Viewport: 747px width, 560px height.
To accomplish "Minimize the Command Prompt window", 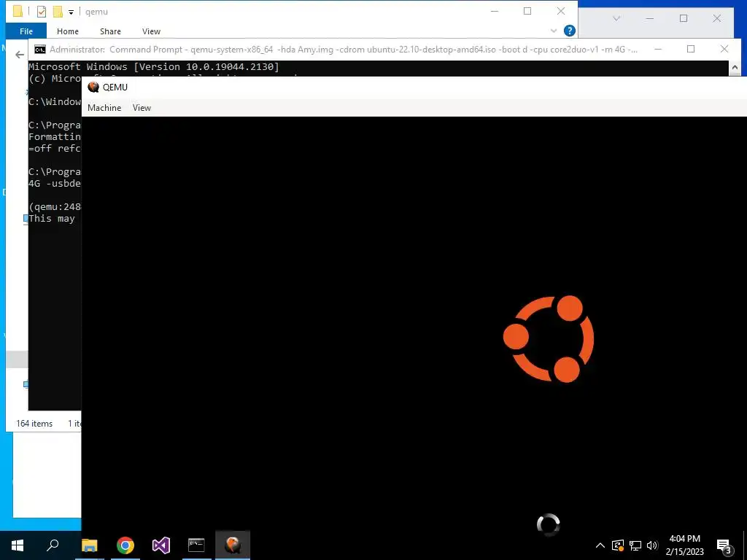I will [x=658, y=49].
